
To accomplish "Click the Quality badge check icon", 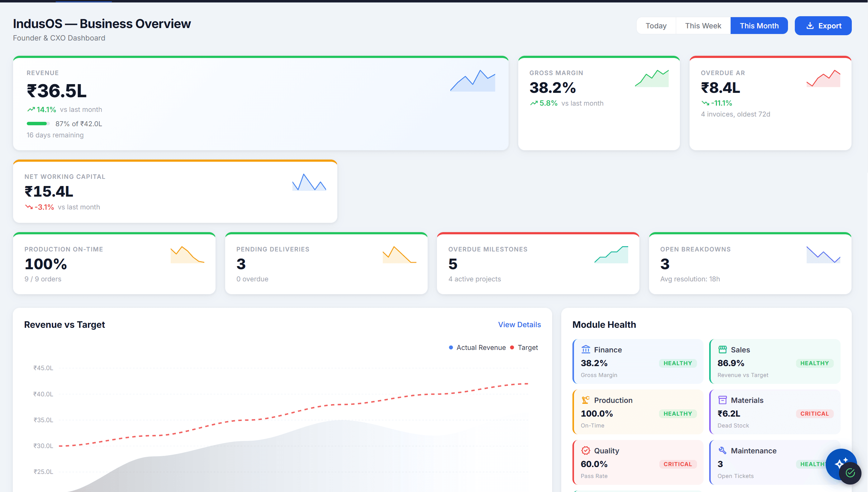I will click(x=586, y=451).
